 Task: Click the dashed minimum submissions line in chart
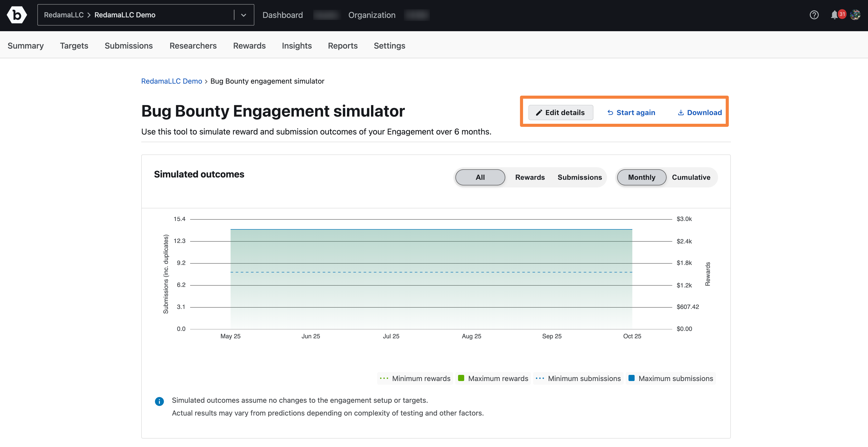point(431,272)
